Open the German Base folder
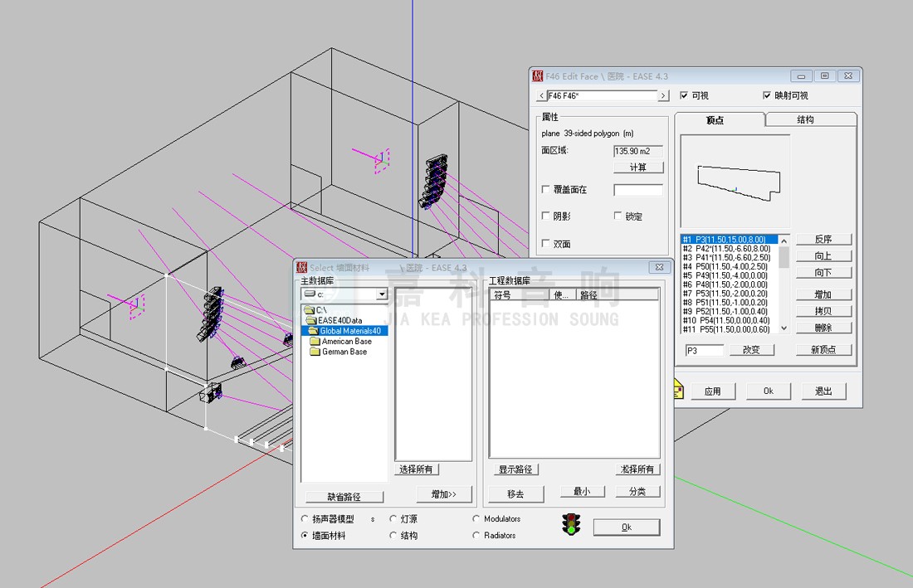 [344, 352]
